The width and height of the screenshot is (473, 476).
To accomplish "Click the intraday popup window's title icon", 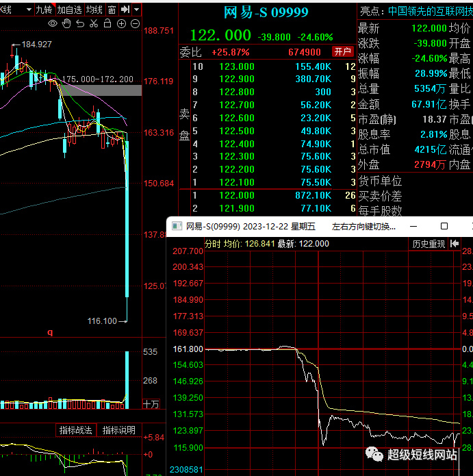I will point(177,226).
